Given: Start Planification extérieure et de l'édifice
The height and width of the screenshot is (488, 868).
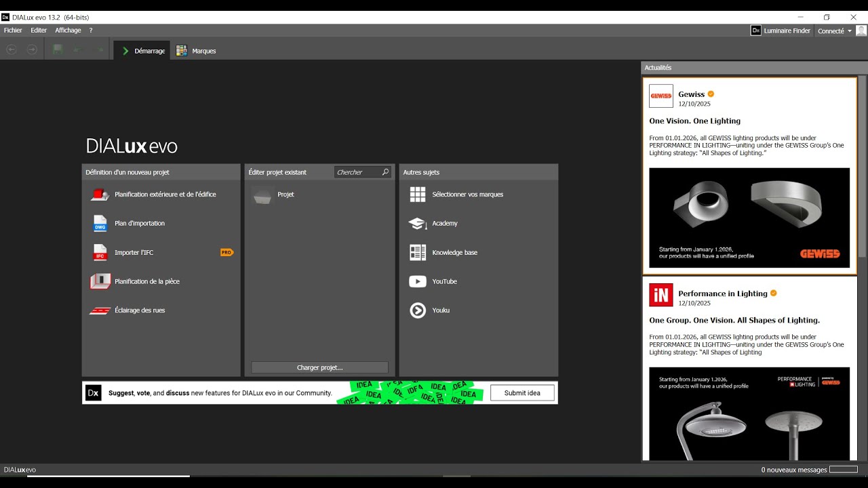Looking at the screenshot, I should 165,195.
